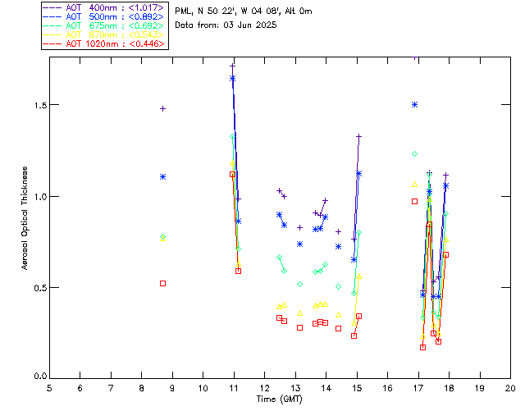Click the AOT 870nm legend entry
Viewport: 525px width, 420px height.
pyautogui.click(x=104, y=34)
